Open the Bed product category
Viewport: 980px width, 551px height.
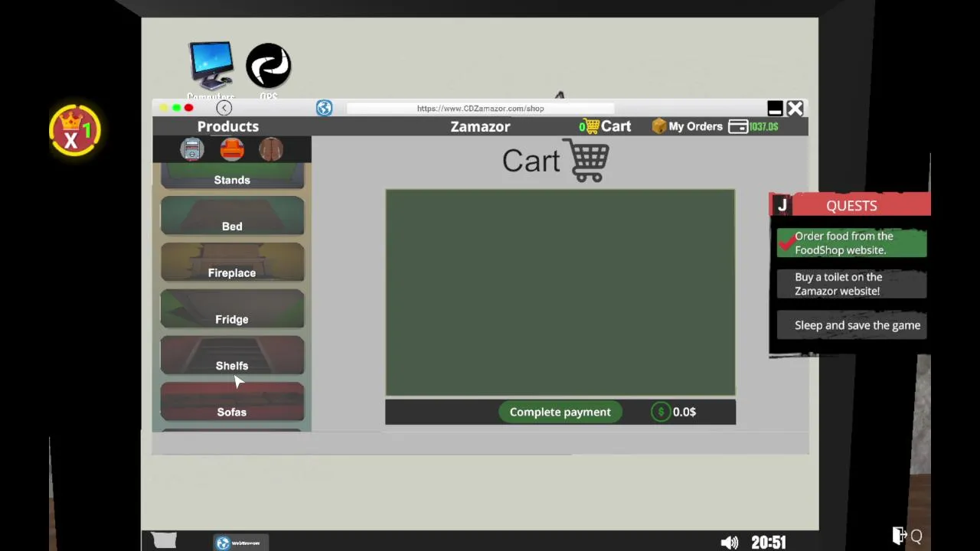pos(232,216)
